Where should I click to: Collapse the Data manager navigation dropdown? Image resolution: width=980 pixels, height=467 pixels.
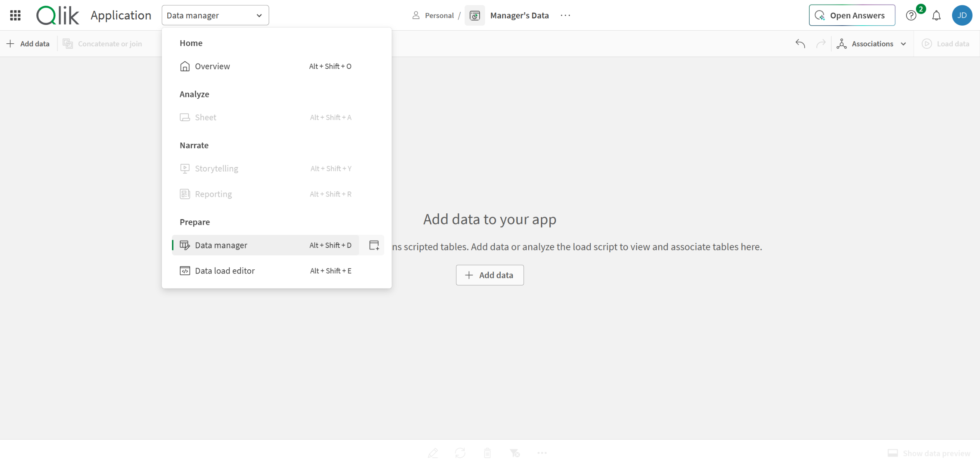[215, 15]
